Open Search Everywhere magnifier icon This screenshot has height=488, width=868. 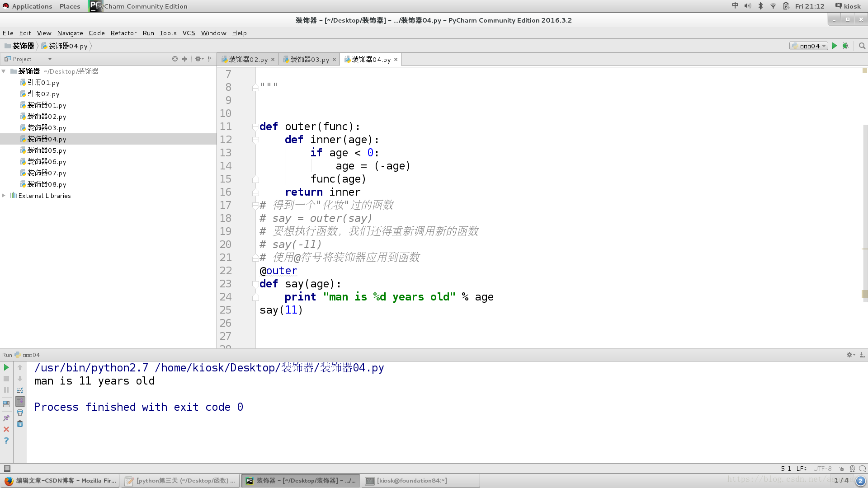coord(862,46)
